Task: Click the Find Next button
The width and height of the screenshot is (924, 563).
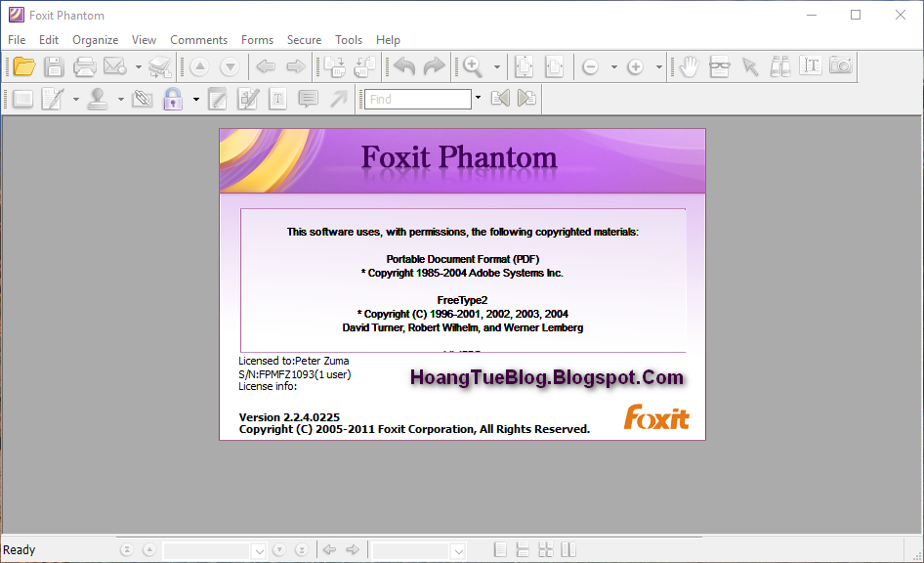Action: coord(525,98)
